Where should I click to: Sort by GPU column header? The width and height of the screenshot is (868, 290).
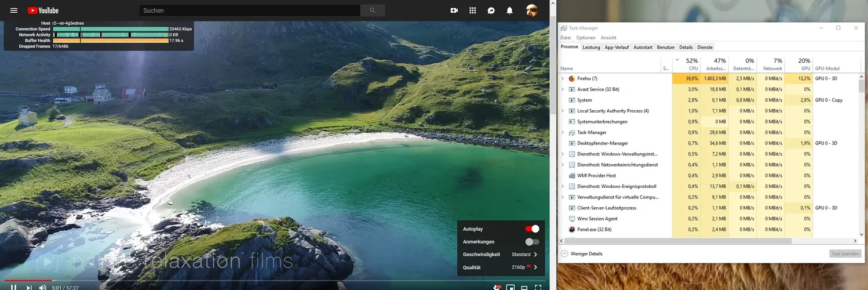[799, 64]
